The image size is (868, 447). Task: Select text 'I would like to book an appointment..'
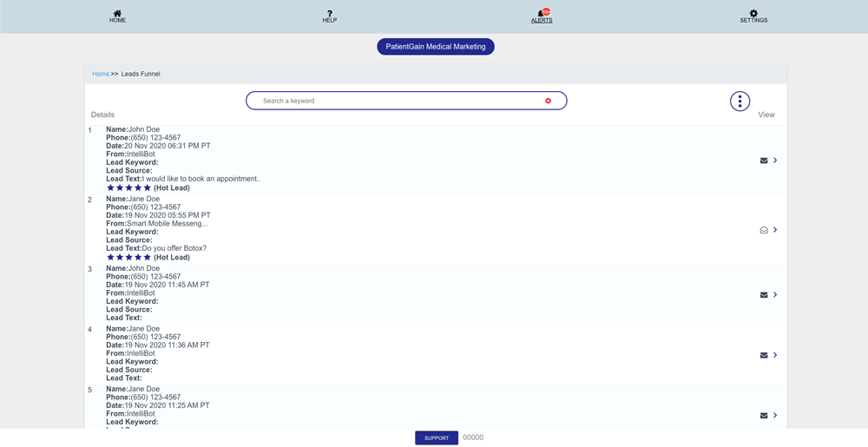pos(201,180)
